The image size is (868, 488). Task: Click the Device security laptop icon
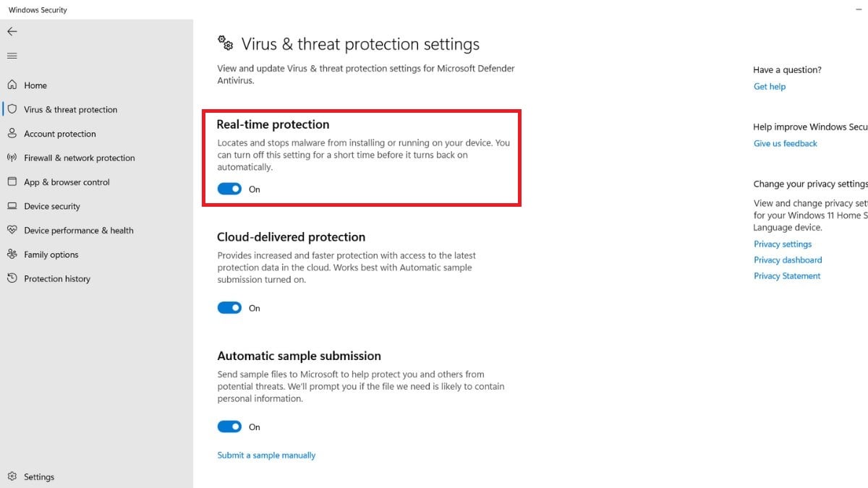[x=12, y=206]
